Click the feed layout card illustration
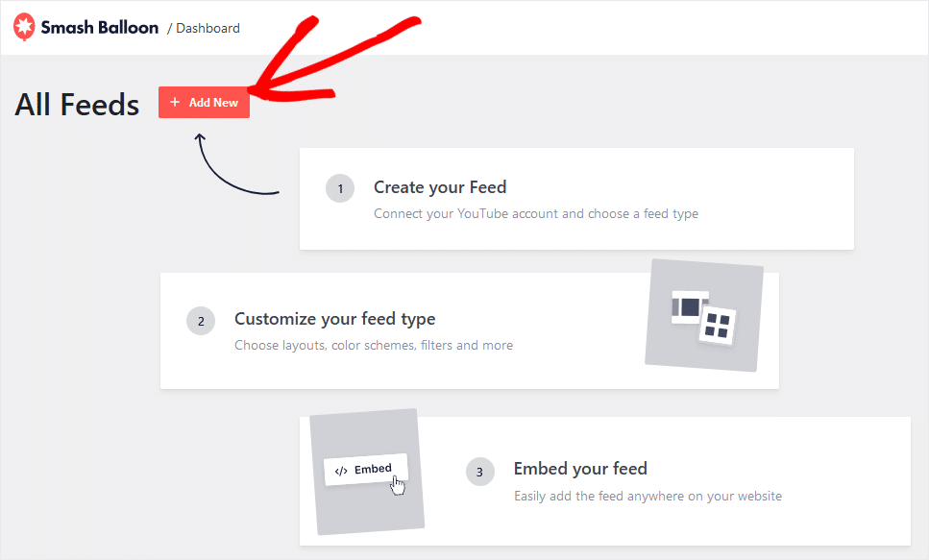This screenshot has height=560, width=929. coord(687,307)
